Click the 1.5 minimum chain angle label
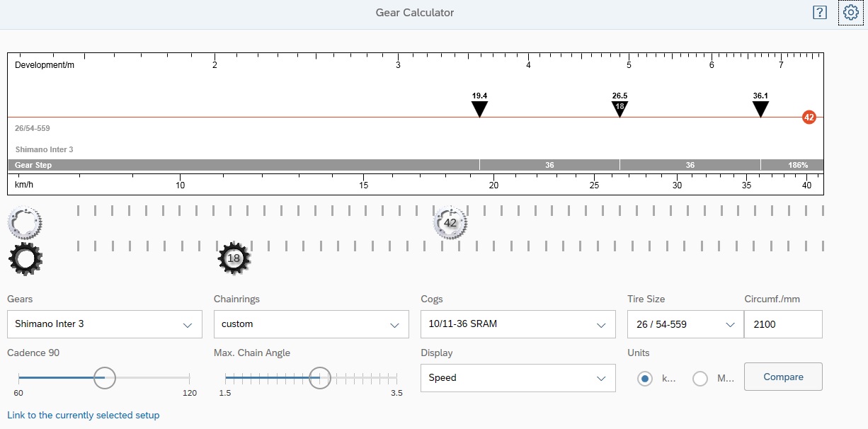 [x=225, y=393]
